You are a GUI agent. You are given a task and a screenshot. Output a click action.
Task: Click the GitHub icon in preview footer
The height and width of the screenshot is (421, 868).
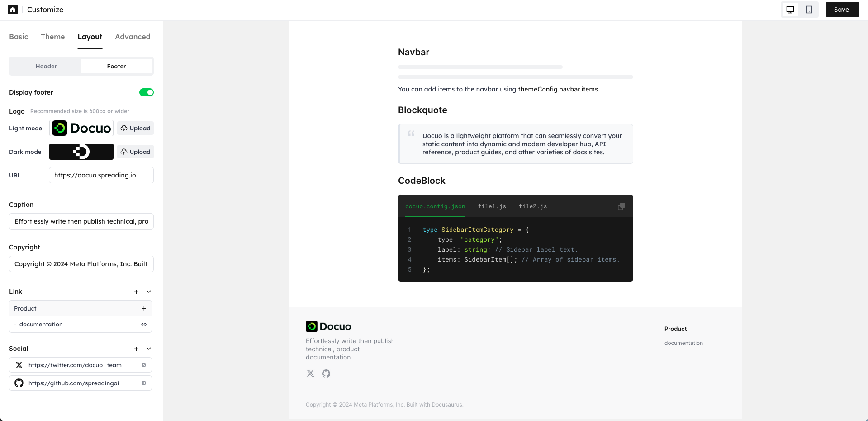[326, 373]
